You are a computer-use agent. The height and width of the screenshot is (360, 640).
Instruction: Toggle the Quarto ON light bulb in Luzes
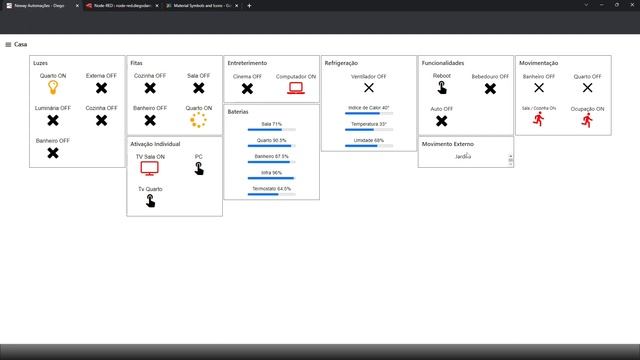tap(53, 87)
